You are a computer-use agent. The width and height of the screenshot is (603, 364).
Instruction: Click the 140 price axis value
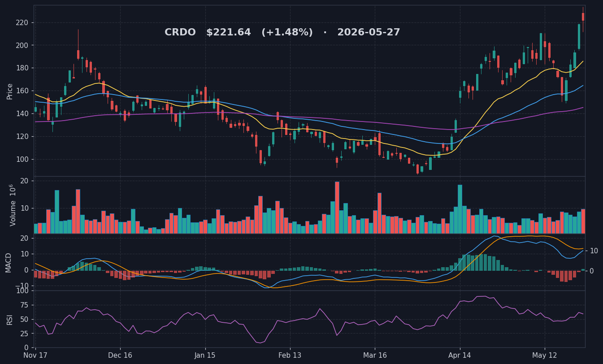(x=22, y=114)
